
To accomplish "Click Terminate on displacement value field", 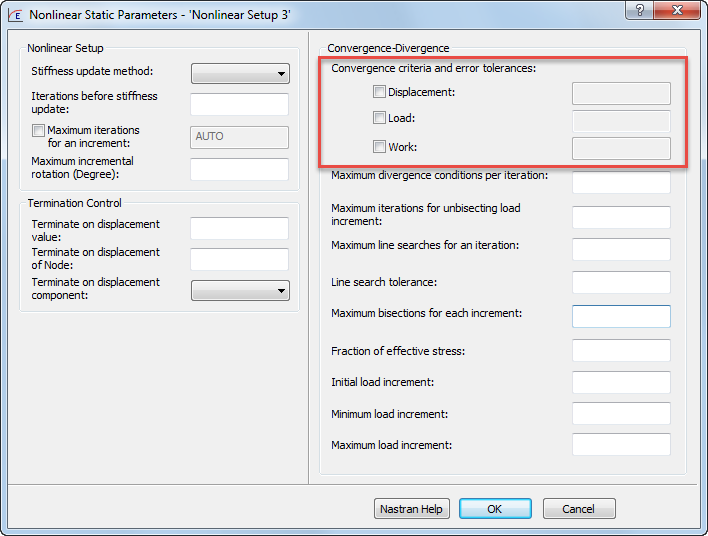I will pos(239,228).
